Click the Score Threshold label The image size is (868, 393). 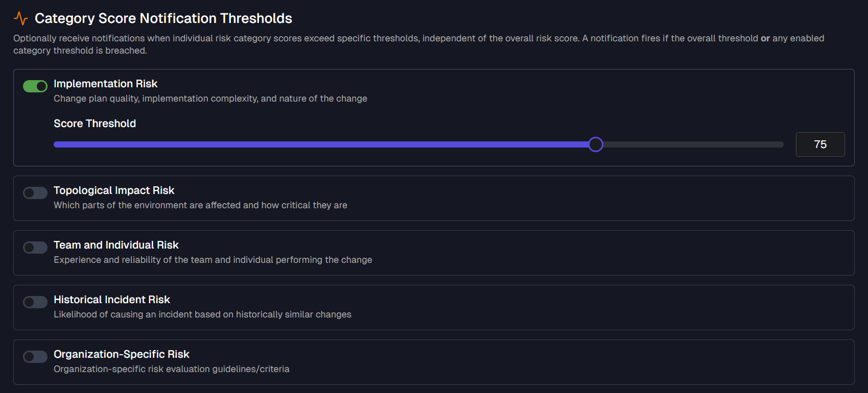(x=95, y=123)
